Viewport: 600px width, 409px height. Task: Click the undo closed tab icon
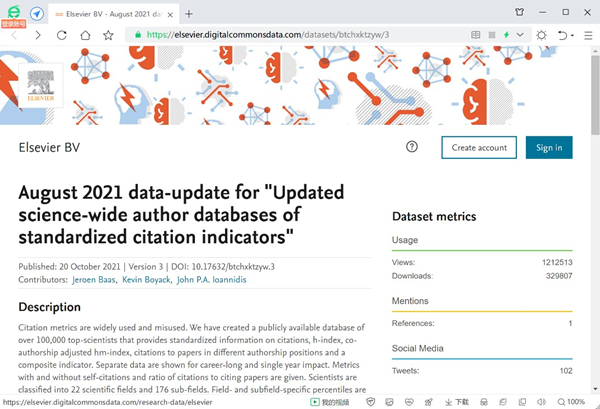point(562,35)
